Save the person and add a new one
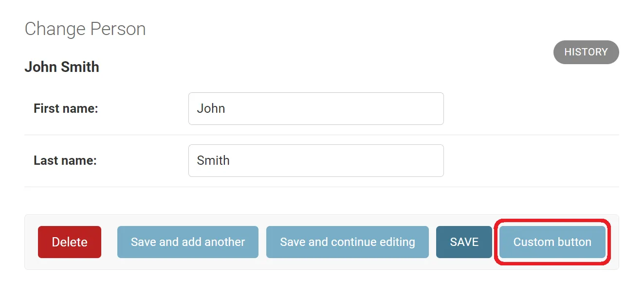644x296 pixels. click(x=187, y=242)
